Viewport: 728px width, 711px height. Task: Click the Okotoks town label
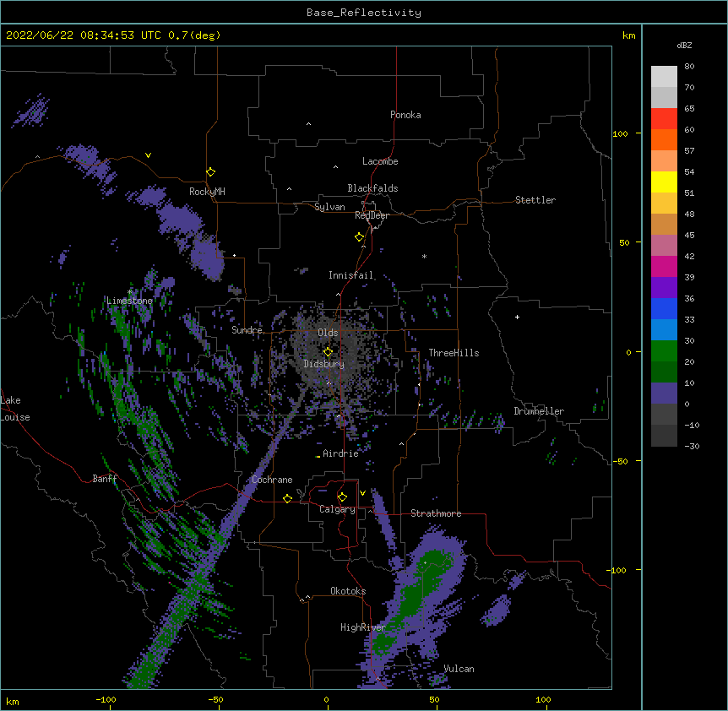(x=348, y=591)
